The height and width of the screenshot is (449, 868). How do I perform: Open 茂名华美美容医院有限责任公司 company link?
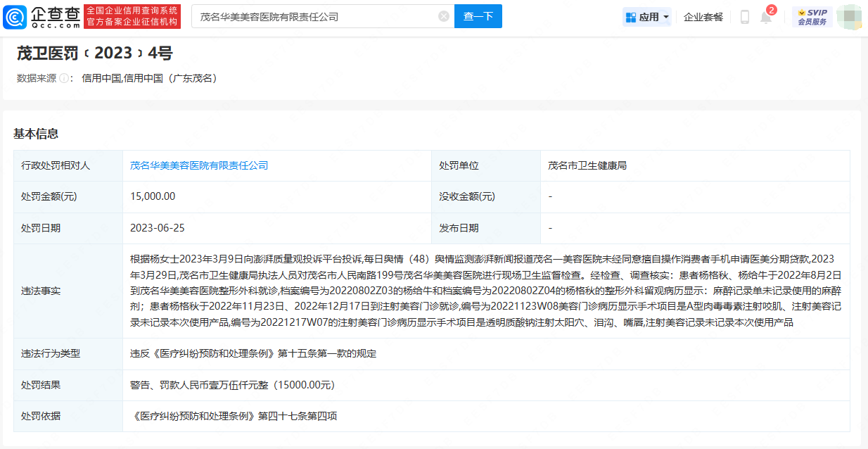(x=199, y=165)
